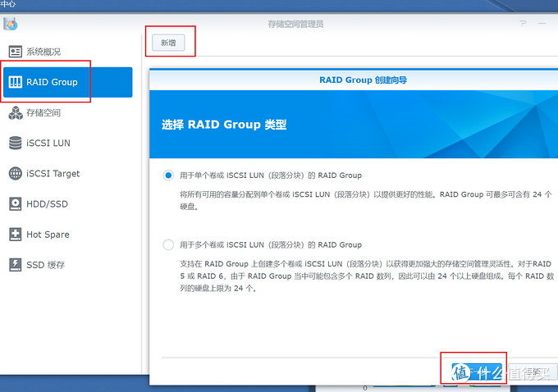558x392 pixels.
Task: Switch to iSCSI Target page
Action: [67, 173]
